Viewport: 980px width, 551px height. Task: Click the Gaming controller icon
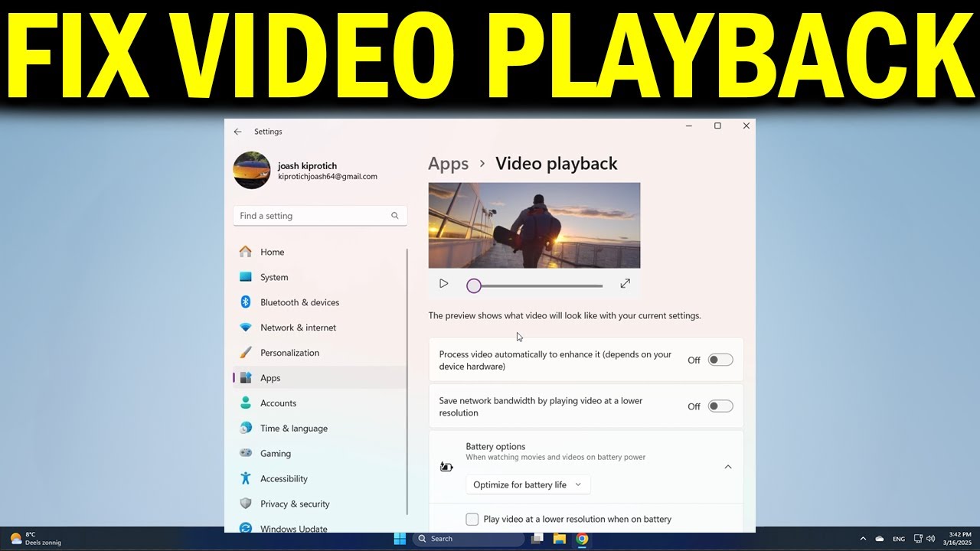[x=245, y=453]
